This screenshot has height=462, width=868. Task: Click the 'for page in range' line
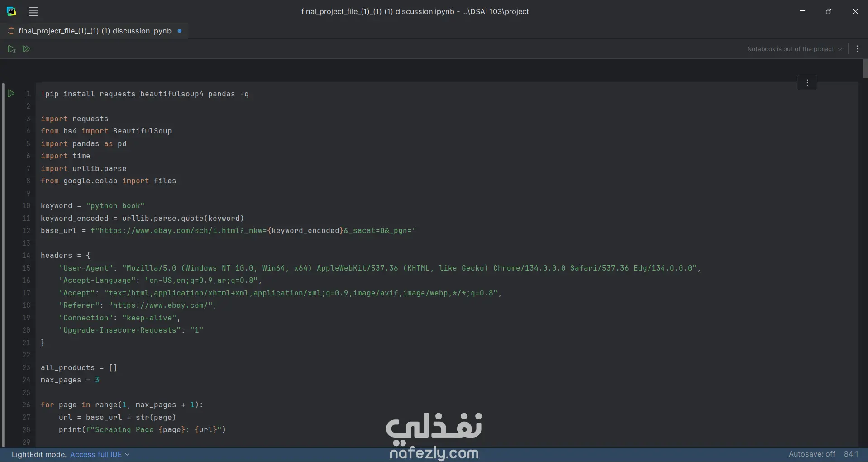coord(122,405)
